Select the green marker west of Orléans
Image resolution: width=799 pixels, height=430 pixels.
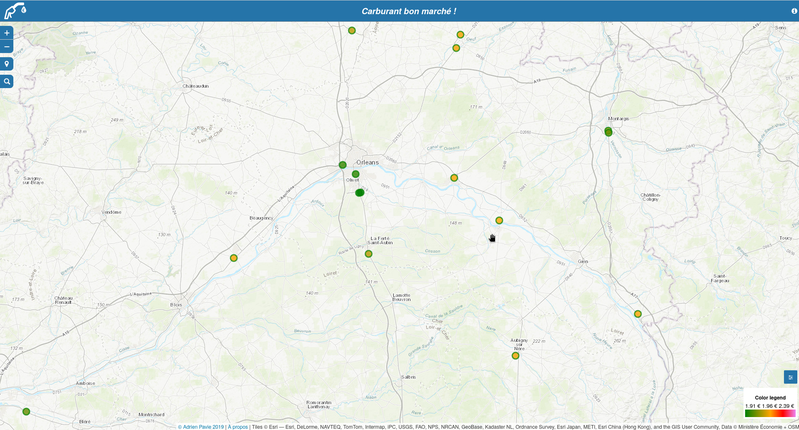click(x=343, y=165)
